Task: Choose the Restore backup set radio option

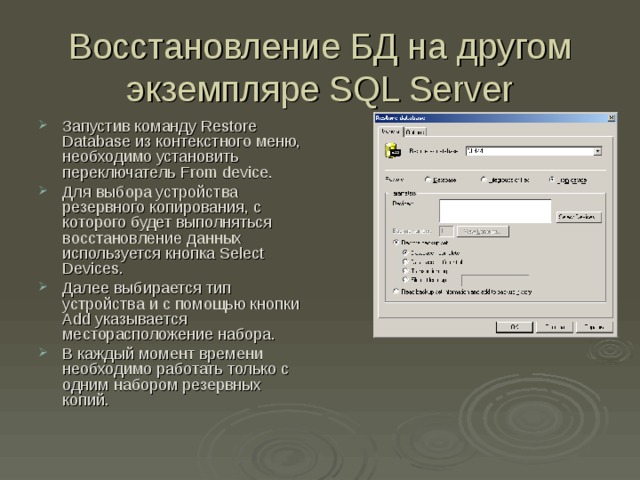Action: point(396,242)
